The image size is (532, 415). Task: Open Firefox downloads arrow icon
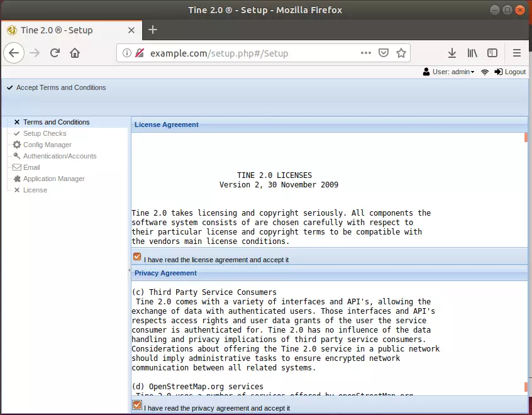[452, 53]
